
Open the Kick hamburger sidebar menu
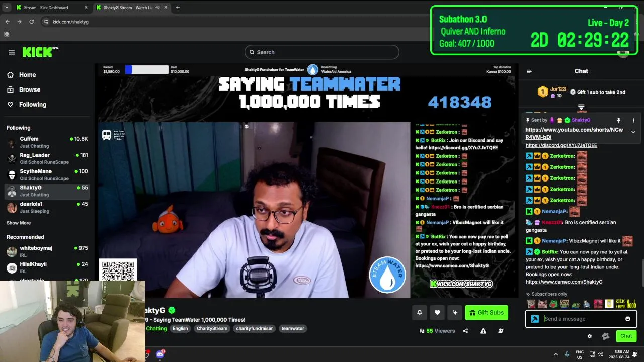coord(12,52)
